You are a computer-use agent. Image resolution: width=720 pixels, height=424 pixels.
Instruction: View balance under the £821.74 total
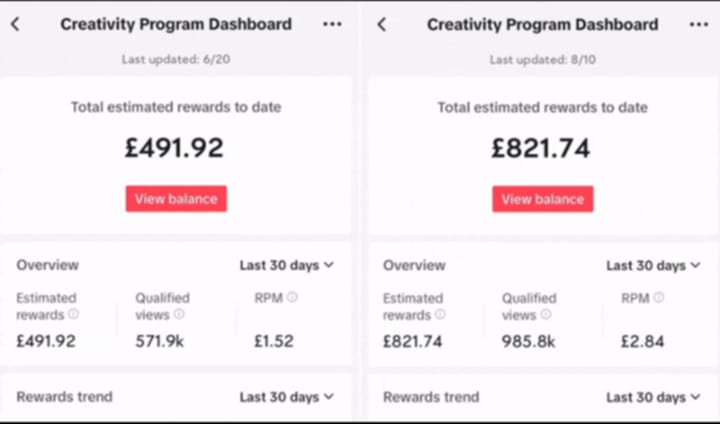[543, 199]
